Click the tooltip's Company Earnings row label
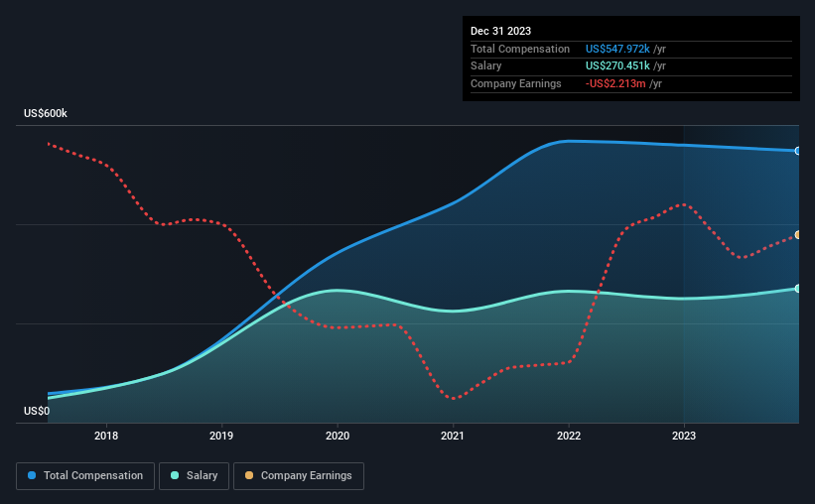815x504 pixels. (515, 83)
